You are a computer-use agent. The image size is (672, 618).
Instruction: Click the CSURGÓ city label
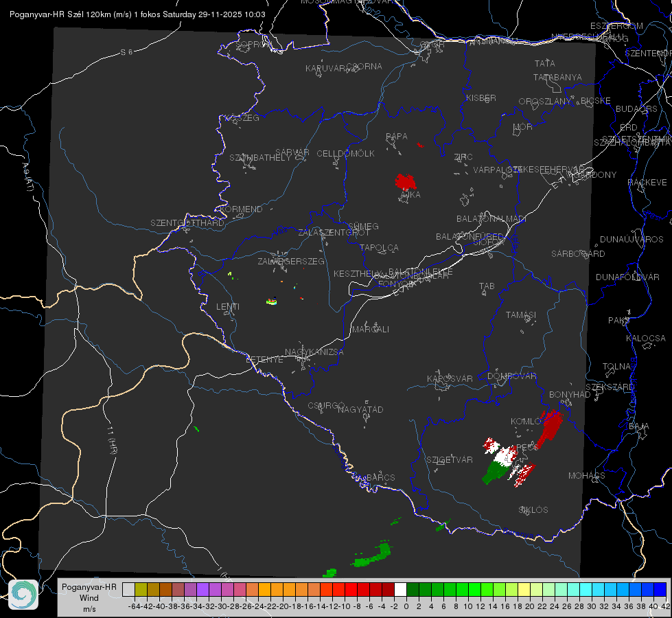(x=326, y=405)
